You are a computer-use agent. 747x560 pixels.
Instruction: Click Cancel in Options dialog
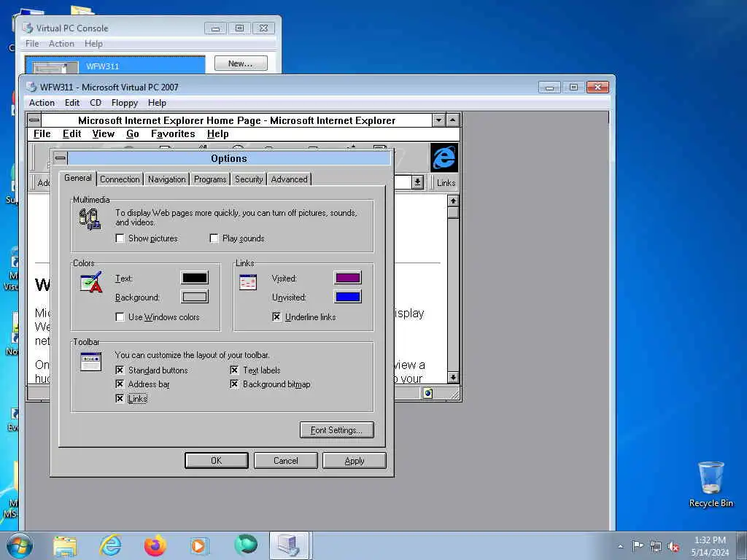click(285, 461)
